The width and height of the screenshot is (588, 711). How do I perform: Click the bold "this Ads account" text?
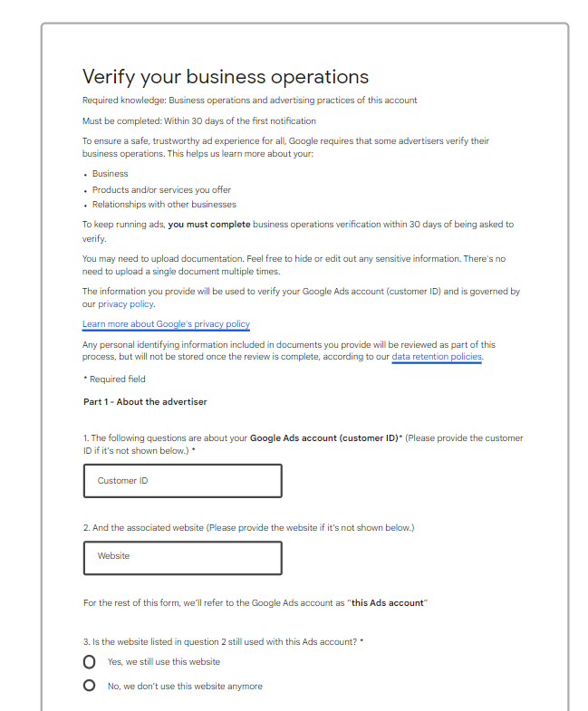(387, 603)
